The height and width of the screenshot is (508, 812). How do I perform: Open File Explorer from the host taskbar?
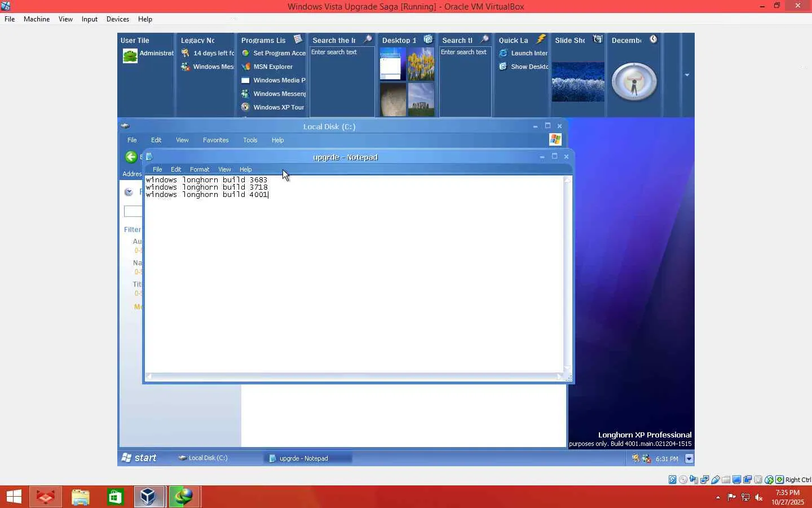pyautogui.click(x=81, y=497)
